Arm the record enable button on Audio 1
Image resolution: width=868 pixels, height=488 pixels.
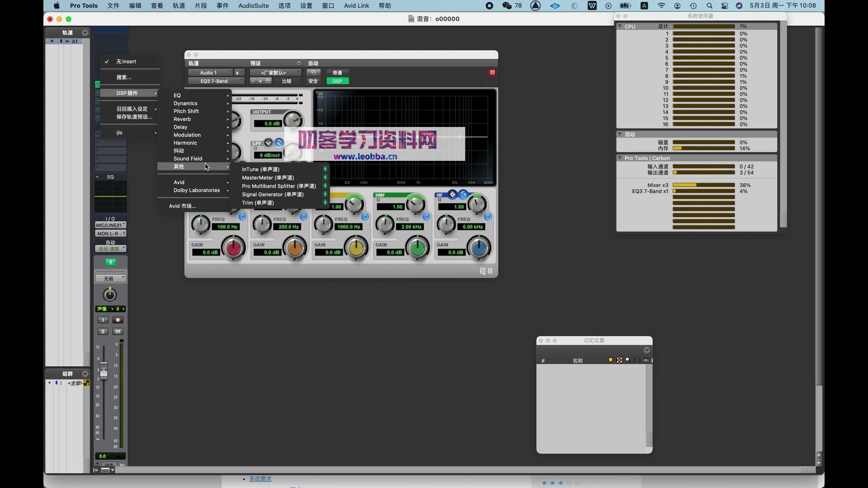click(x=118, y=320)
